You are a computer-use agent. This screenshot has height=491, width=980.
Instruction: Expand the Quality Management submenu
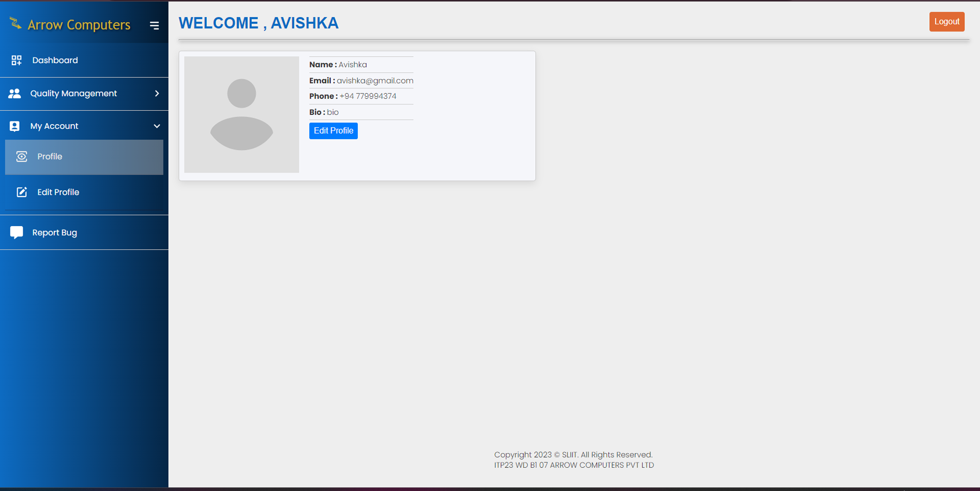[x=157, y=94]
